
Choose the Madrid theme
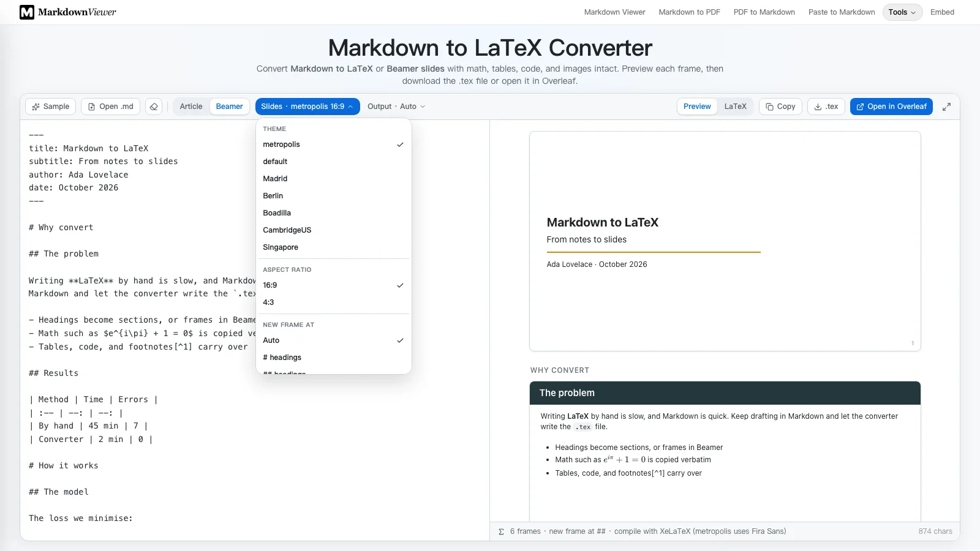point(333,179)
